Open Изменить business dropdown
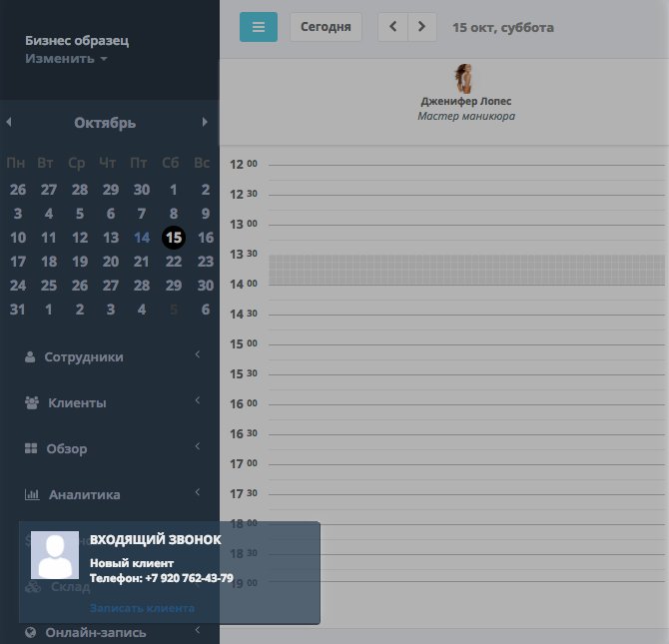 66,59
